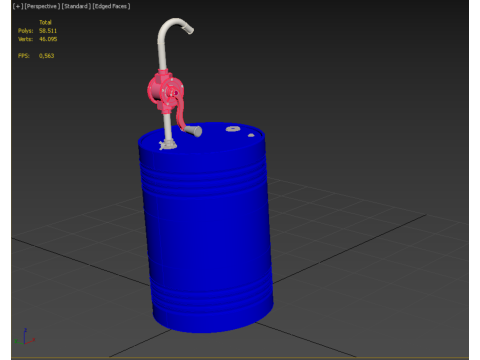Click the FPS value 0,563

point(46,56)
